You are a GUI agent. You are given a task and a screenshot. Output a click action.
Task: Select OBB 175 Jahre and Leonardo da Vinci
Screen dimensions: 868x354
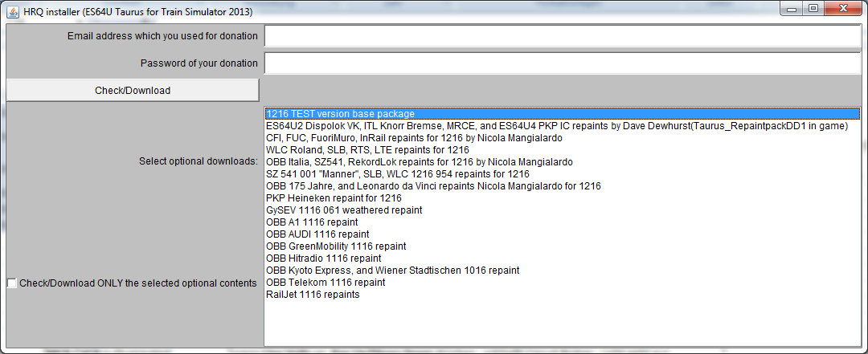[563, 186]
